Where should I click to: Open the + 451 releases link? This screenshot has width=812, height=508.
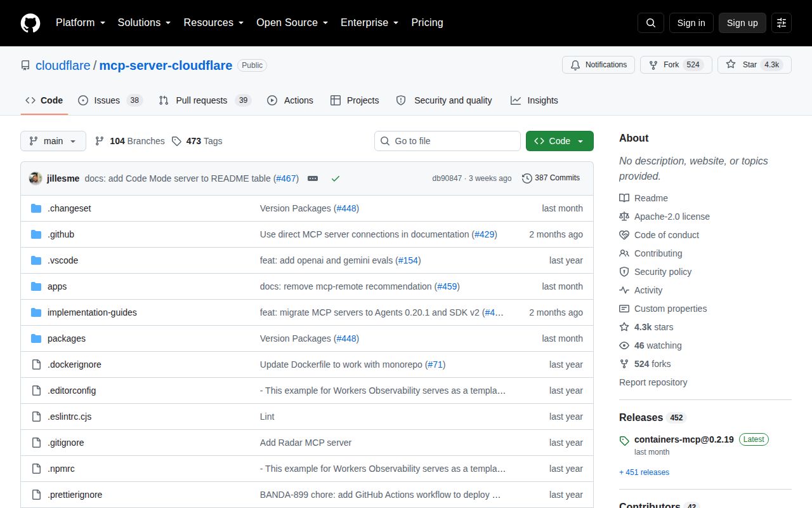pos(644,472)
